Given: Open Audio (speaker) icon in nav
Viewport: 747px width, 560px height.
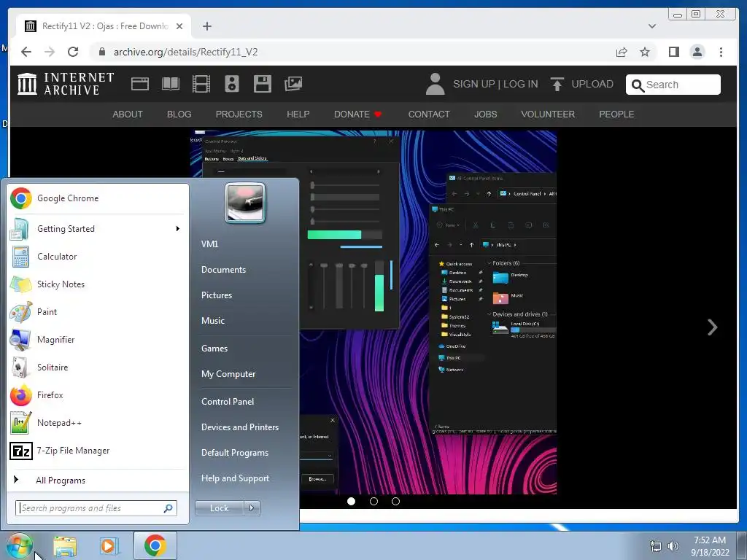Looking at the screenshot, I should click(232, 84).
